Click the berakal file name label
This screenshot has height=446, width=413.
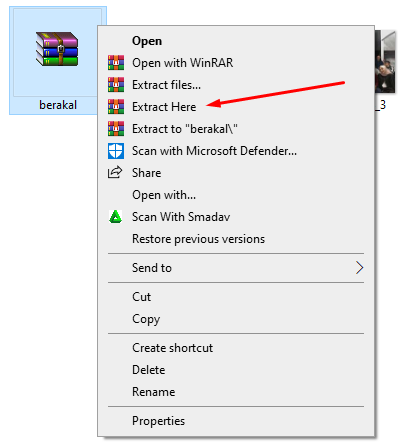click(x=58, y=105)
